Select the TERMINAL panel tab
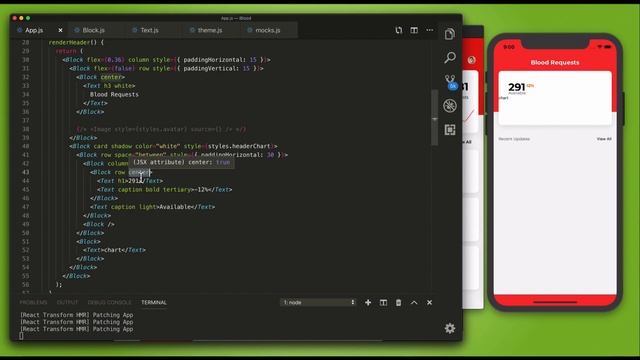The image size is (640, 360). click(x=154, y=302)
